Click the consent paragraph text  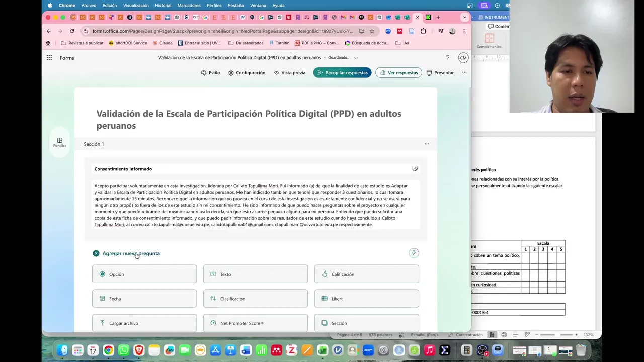(252, 205)
